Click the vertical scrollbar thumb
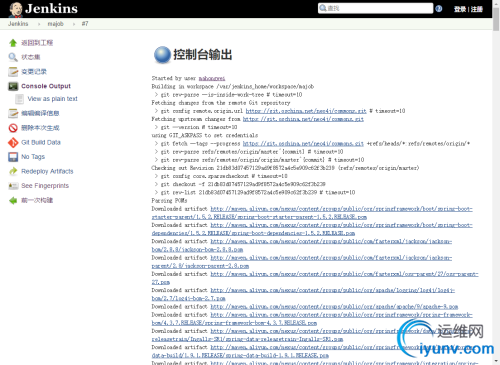Screen dimensions: 500x365 (x=496, y=19)
